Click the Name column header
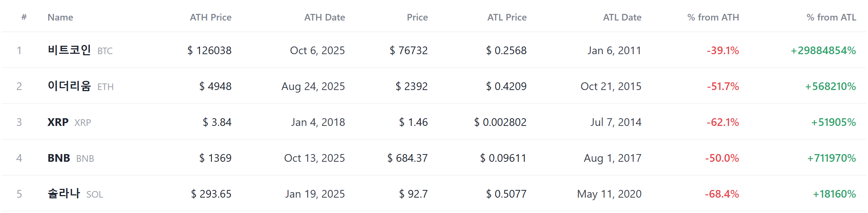This screenshot has height=213, width=868. (x=60, y=17)
